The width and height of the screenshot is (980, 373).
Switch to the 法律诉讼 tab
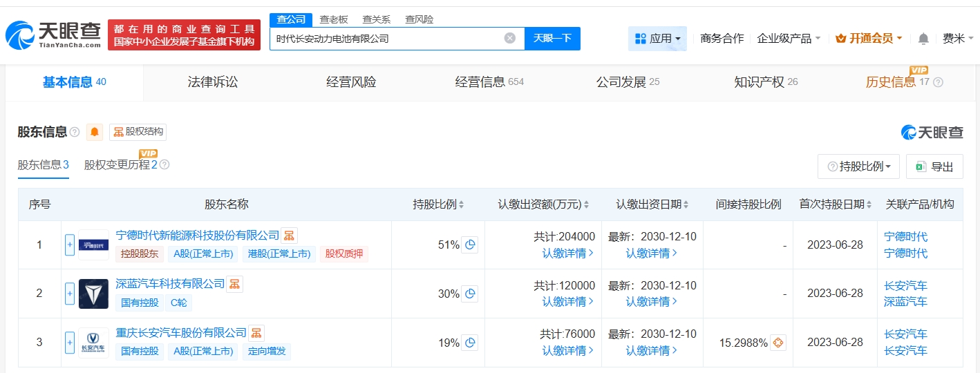pyautogui.click(x=213, y=82)
